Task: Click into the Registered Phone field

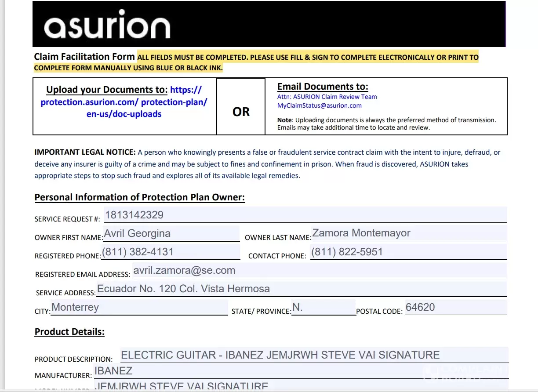Action: (171, 252)
